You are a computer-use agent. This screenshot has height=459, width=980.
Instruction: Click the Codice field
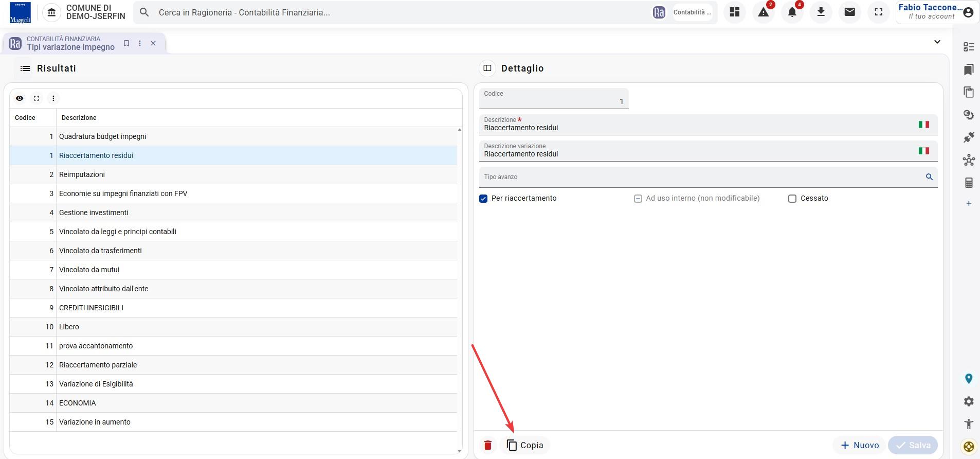[554, 98]
